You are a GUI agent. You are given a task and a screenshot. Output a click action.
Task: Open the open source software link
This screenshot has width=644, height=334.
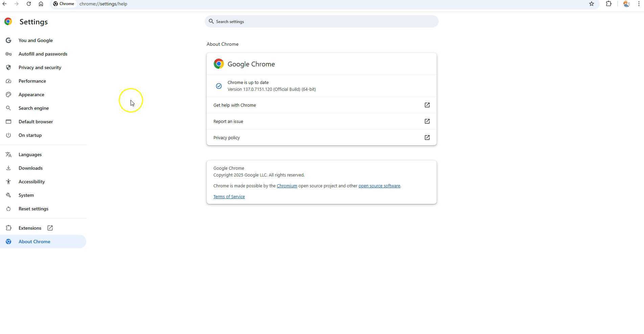pyautogui.click(x=379, y=186)
